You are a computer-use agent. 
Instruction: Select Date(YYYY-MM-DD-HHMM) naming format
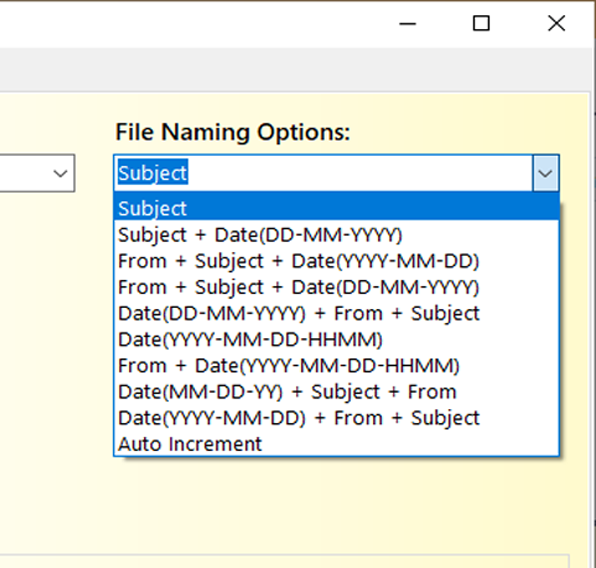336,339
